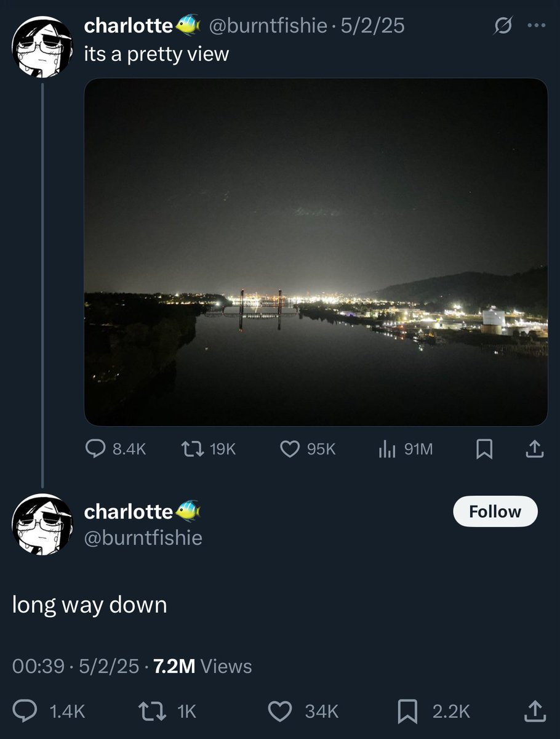Viewport: 560px width, 739px height.
Task: Click the 7.2M Views count
Action: pyautogui.click(x=202, y=666)
